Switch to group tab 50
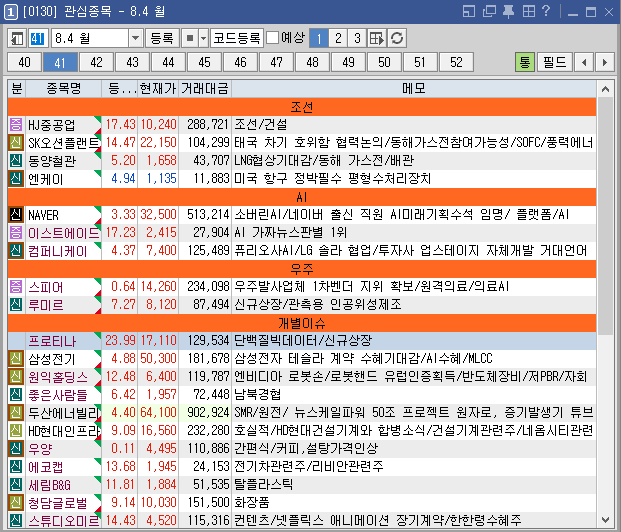The height and width of the screenshot is (532, 621). tap(384, 62)
